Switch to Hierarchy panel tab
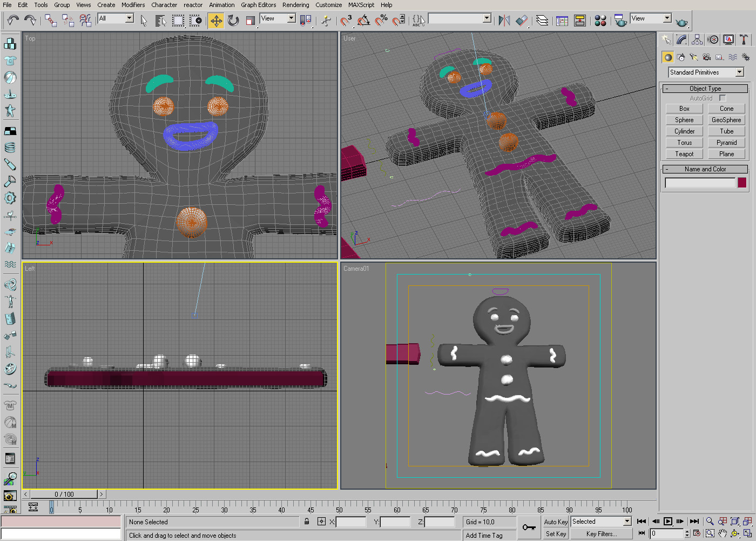Image resolution: width=756 pixels, height=541 pixels. point(697,39)
